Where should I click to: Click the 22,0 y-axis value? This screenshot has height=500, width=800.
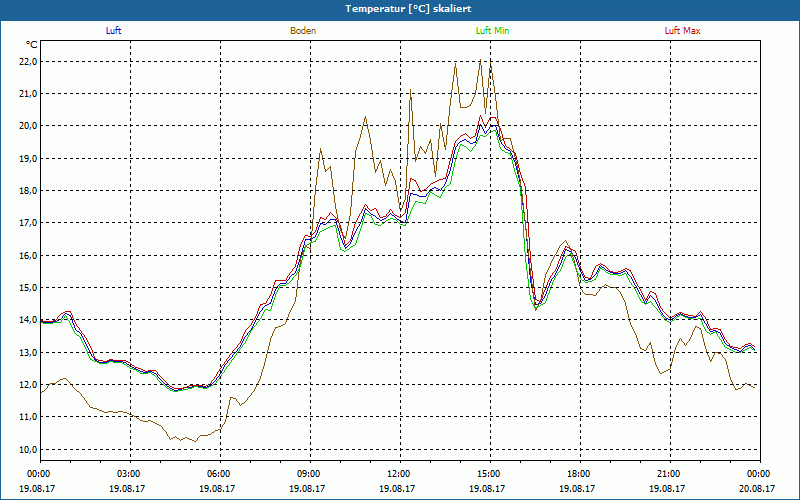tap(28, 62)
